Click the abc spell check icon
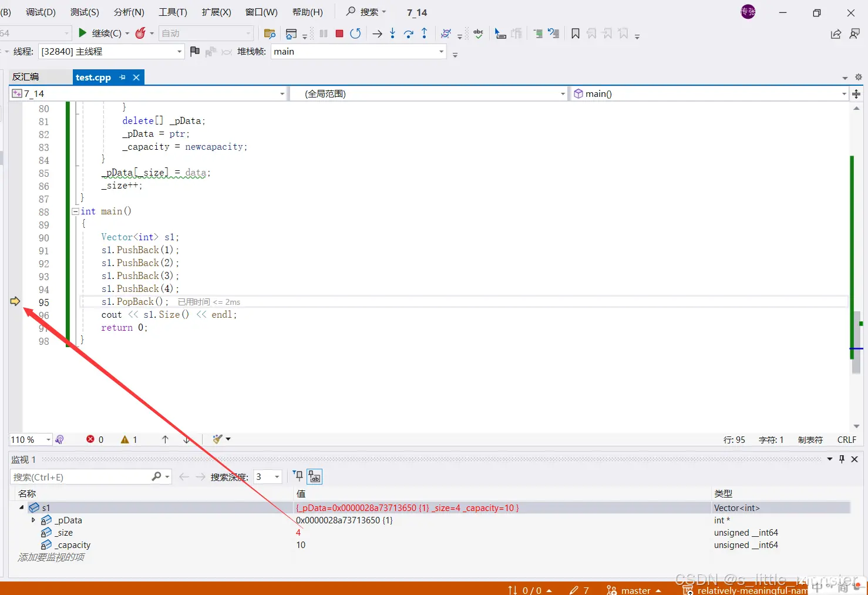The height and width of the screenshot is (595, 868). coord(479,33)
